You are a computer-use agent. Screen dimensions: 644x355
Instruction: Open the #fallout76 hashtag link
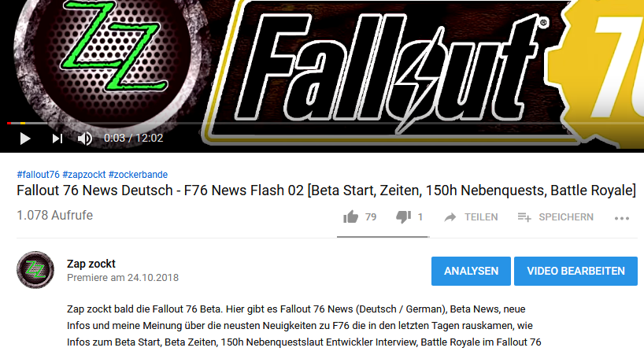[39, 175]
